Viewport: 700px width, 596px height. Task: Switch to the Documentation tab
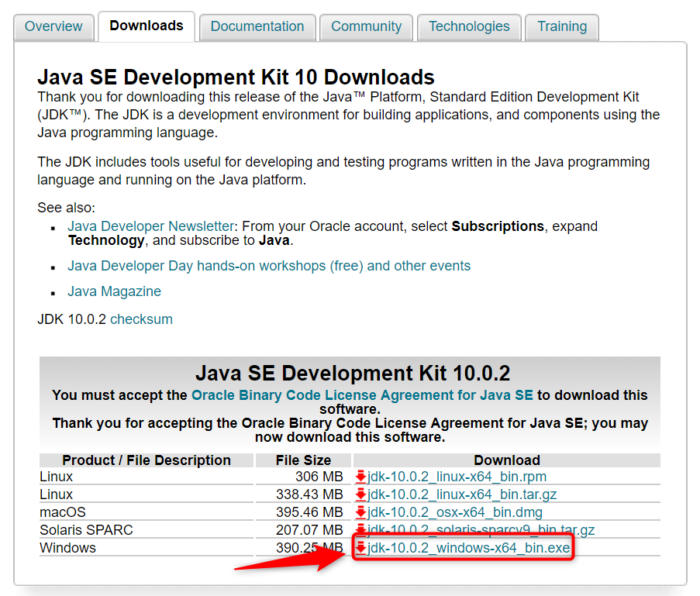[257, 27]
